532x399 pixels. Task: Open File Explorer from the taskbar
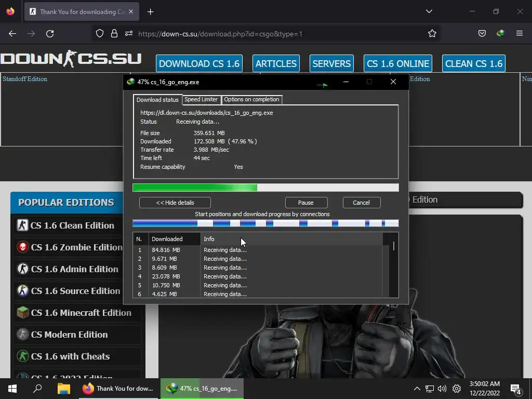tap(63, 389)
